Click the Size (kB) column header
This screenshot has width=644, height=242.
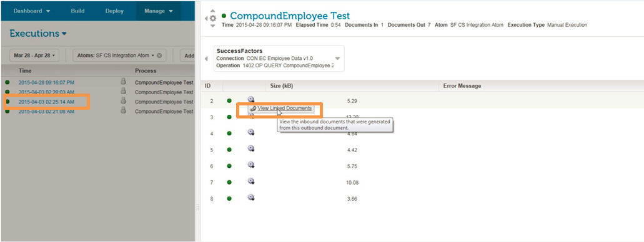tap(281, 86)
